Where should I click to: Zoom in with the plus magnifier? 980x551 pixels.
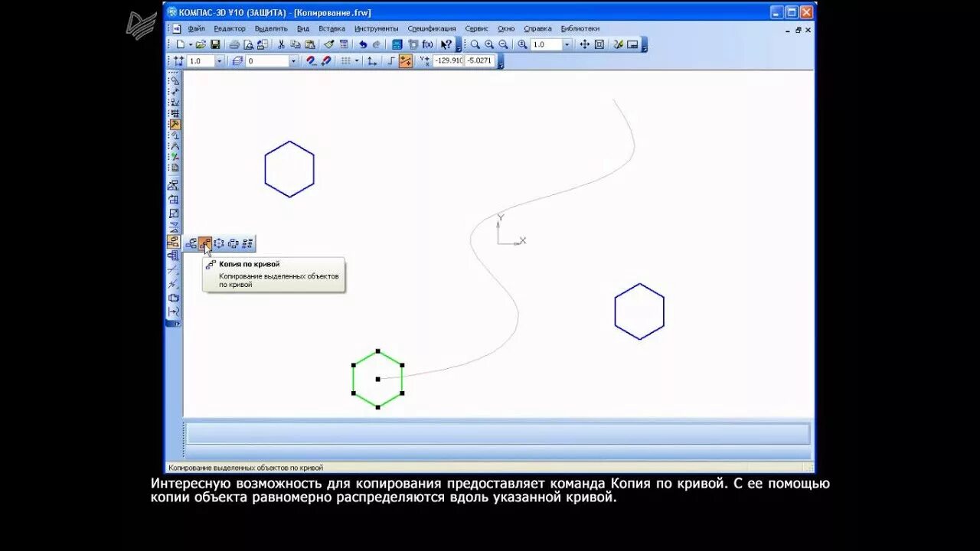coord(489,44)
